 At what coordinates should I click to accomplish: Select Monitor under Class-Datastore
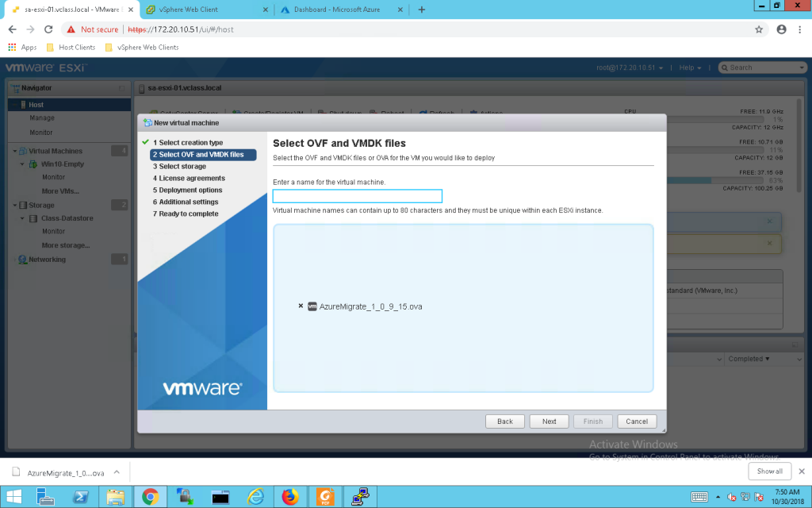tap(53, 231)
